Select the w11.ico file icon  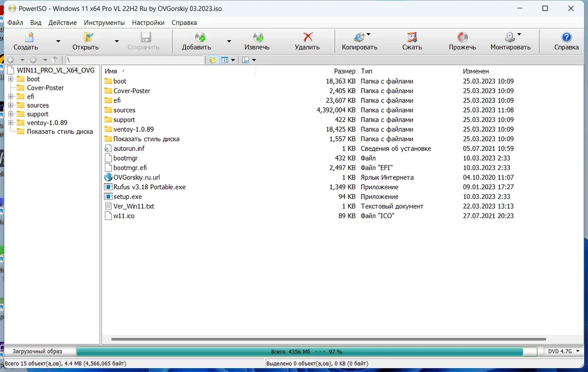[x=108, y=216]
